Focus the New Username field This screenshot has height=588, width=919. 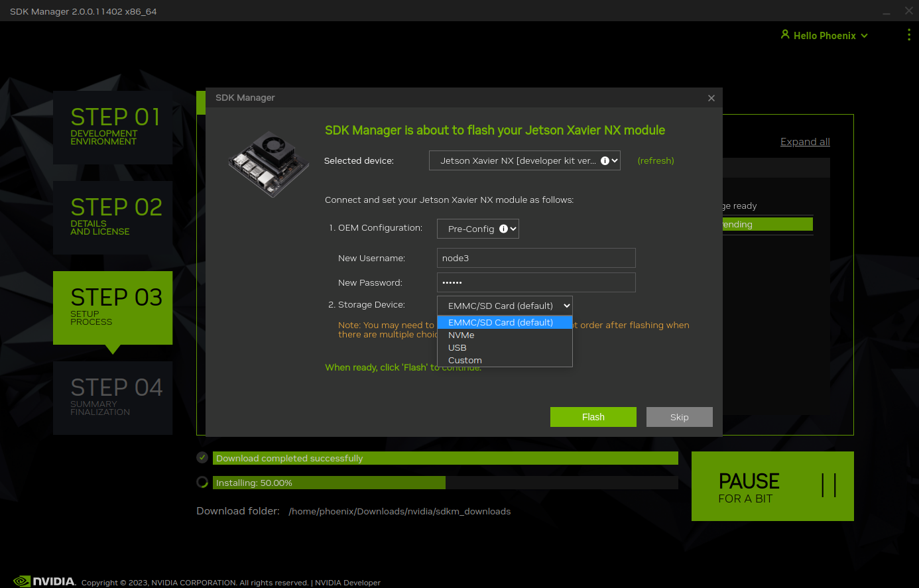point(536,258)
